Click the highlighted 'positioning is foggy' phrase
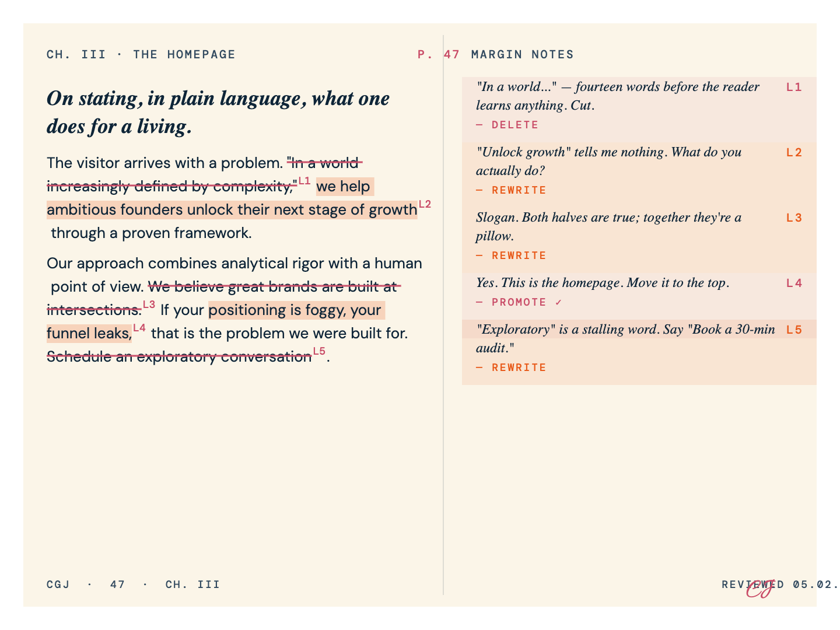The image size is (840, 630). (296, 310)
